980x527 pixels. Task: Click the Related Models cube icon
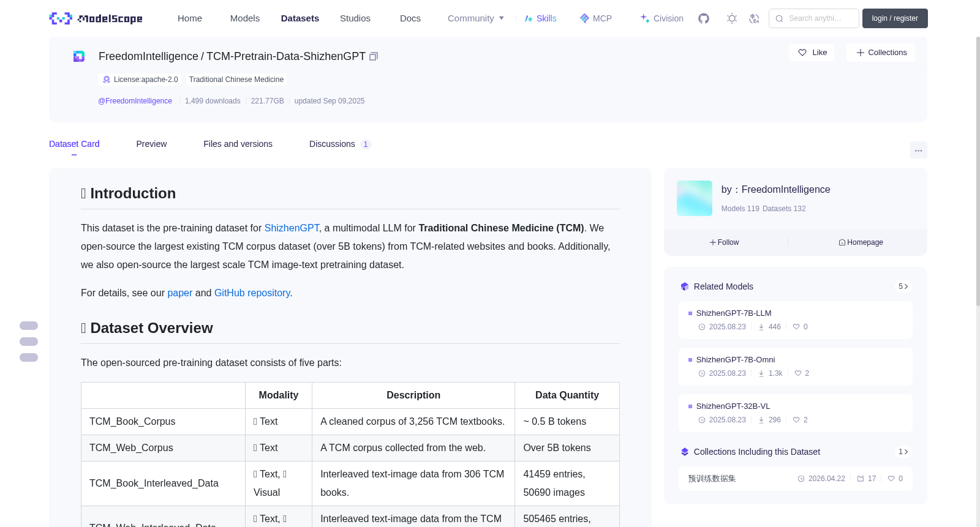pyautogui.click(x=685, y=286)
